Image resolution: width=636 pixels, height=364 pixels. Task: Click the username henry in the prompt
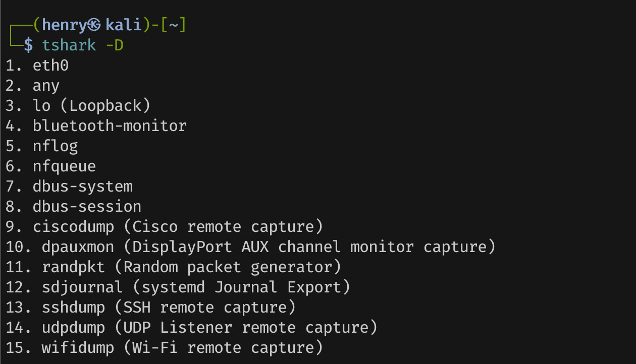[65, 25]
